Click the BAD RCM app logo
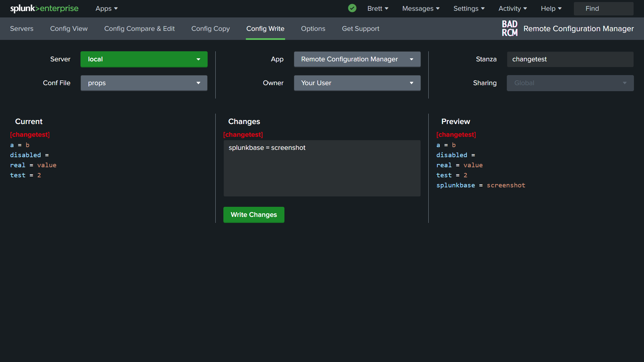The height and width of the screenshot is (362, 644). coord(509,28)
